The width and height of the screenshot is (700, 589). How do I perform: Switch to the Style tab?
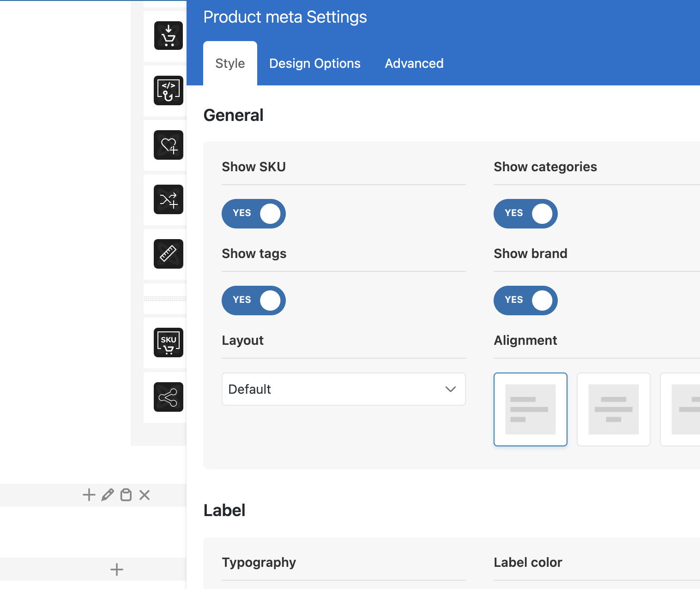pyautogui.click(x=230, y=63)
